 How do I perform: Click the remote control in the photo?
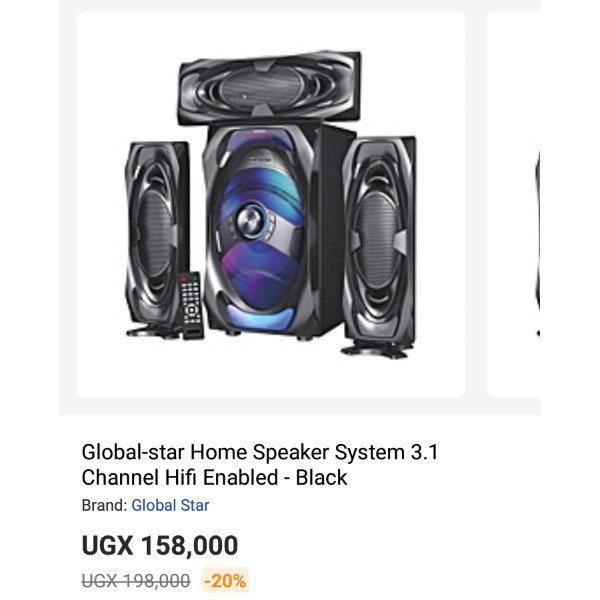point(191,305)
